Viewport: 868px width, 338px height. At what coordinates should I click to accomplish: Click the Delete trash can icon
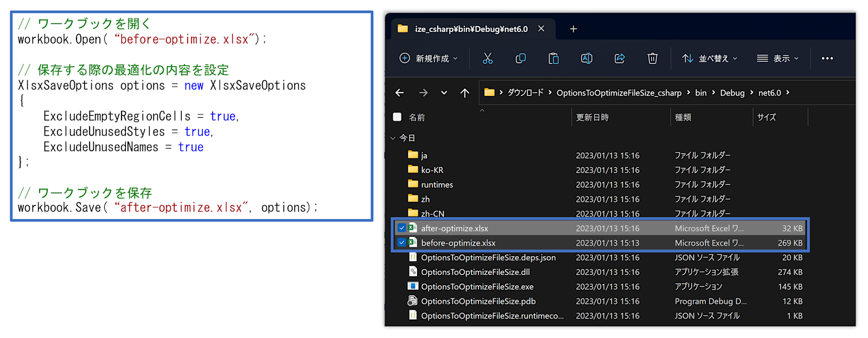(x=653, y=59)
